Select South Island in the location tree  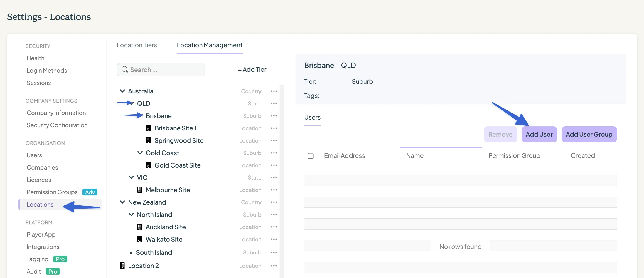tap(154, 252)
